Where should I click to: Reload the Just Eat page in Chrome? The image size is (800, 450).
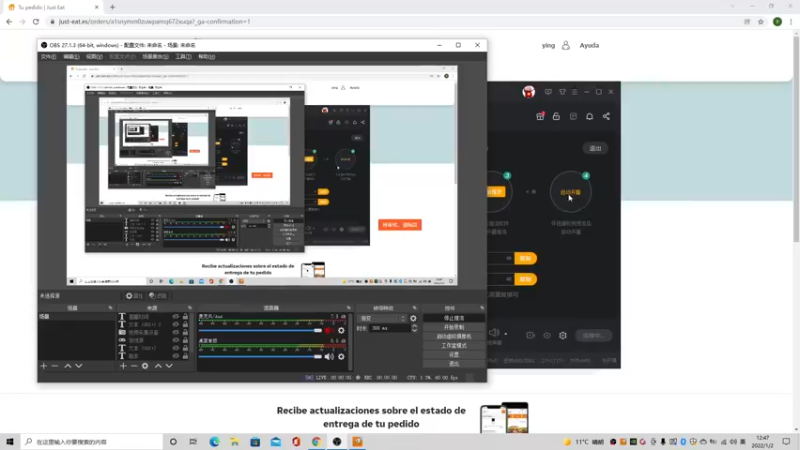pyautogui.click(x=36, y=21)
